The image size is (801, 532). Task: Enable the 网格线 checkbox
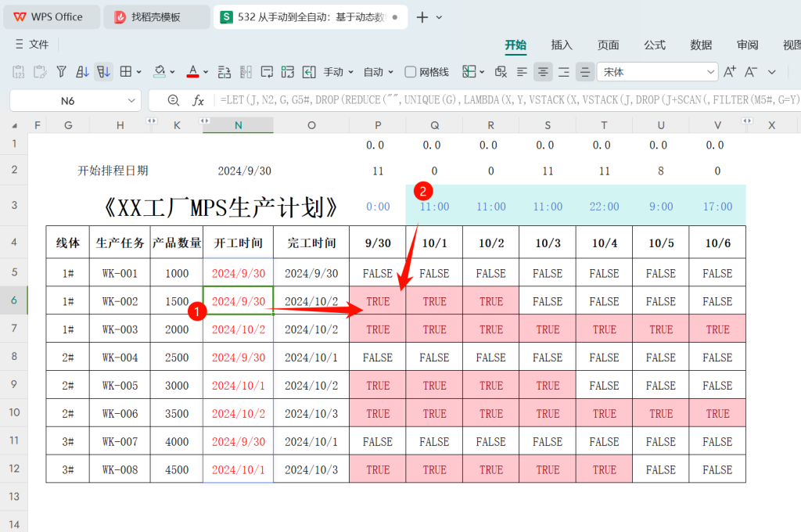coord(410,72)
